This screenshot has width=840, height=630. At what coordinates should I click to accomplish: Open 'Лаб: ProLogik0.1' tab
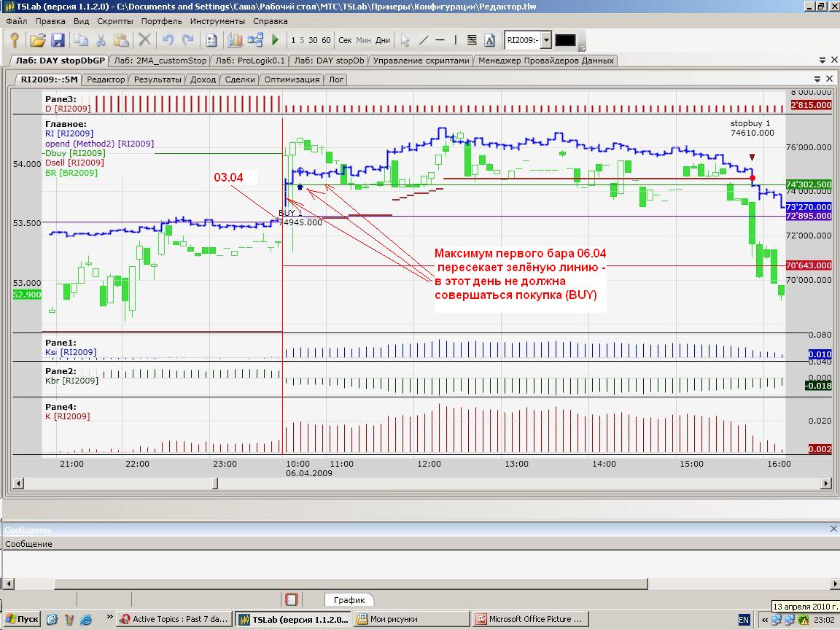[252, 61]
